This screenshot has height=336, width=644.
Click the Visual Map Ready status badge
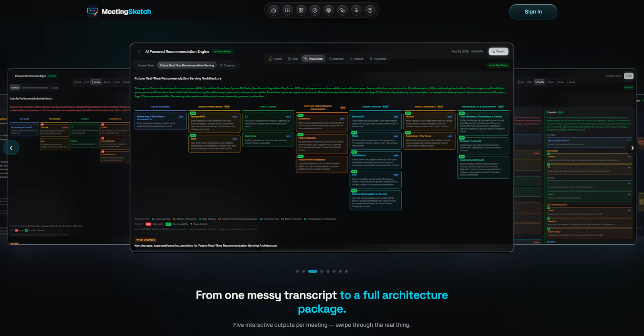[498, 65]
